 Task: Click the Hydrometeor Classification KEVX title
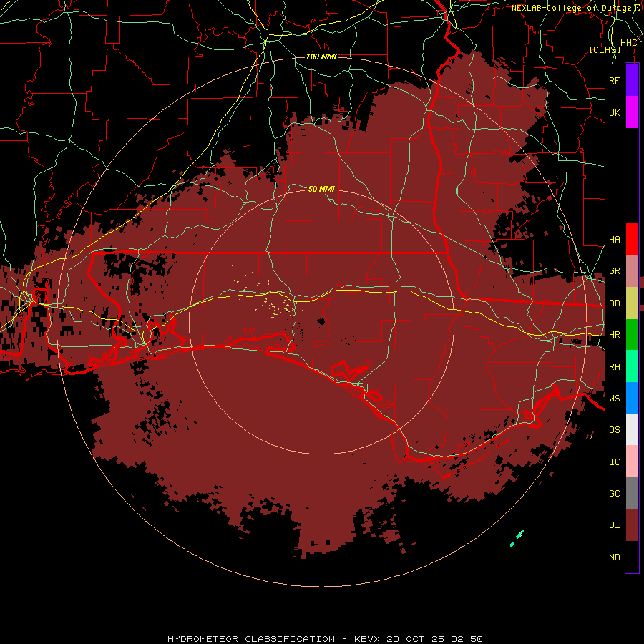click(x=325, y=639)
